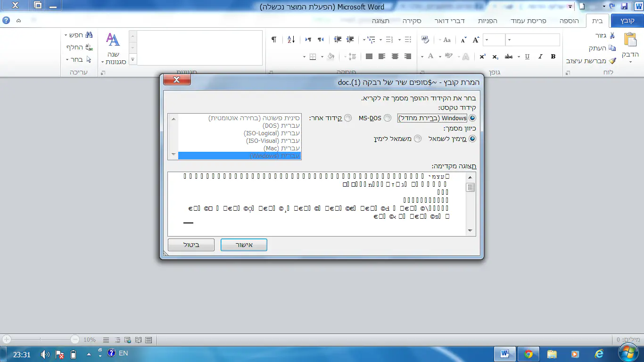Confirm with the אישור button
The width and height of the screenshot is (644, 362).
(244, 245)
